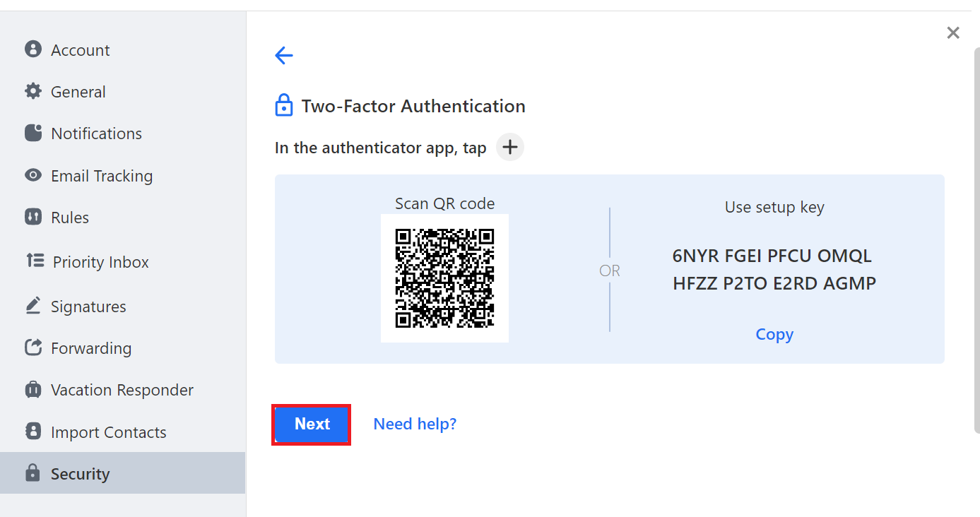
Task: Copy the setup key
Action: [x=774, y=334]
